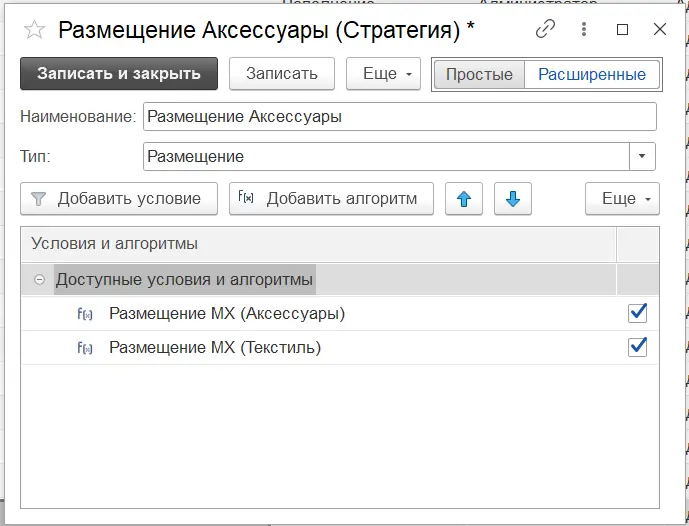Click algorithm icon of Размещение МХ (Аксессуары)
Viewport: 689px width, 526px height.
85,314
